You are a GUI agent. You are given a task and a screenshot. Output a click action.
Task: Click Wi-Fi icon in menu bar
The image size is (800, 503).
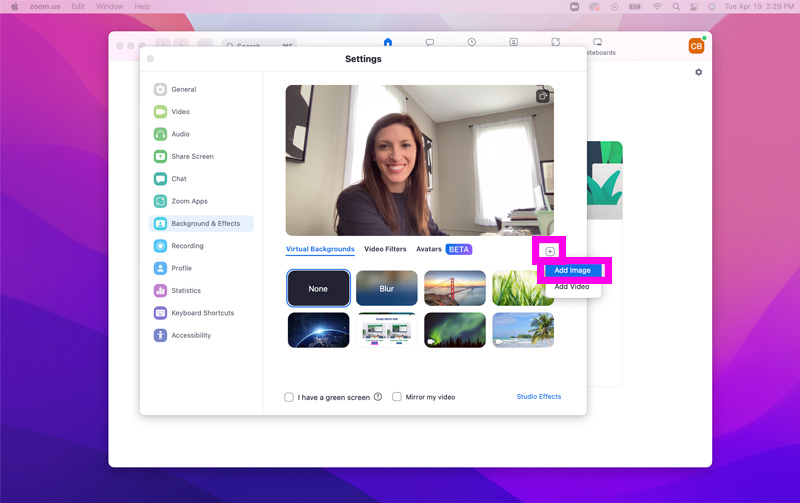(657, 7)
